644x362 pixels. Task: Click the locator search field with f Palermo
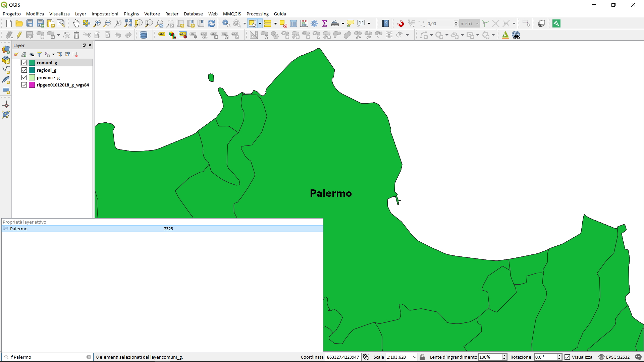(x=47, y=357)
